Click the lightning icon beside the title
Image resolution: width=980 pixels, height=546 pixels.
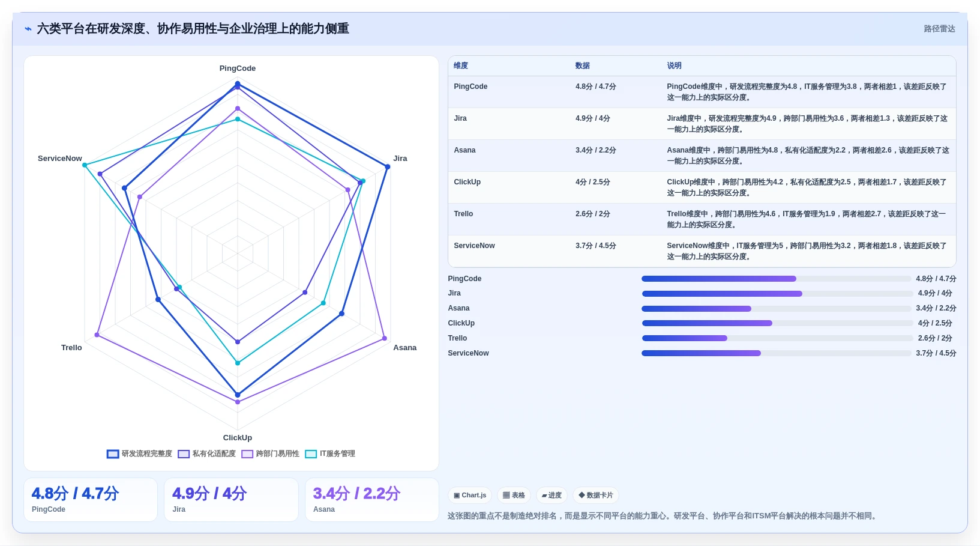coord(28,29)
